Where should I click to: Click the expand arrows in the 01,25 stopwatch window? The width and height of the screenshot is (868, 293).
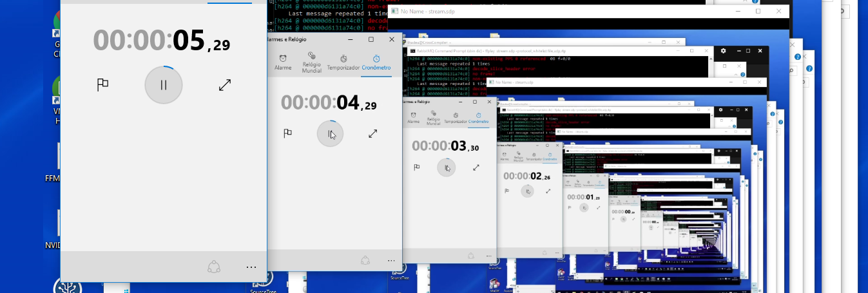(x=599, y=207)
